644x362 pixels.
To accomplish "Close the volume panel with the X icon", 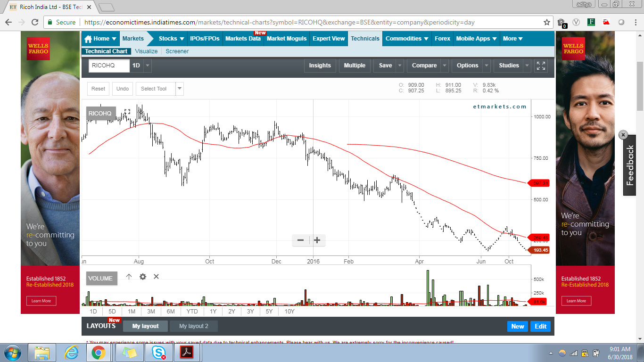I will [x=157, y=277].
